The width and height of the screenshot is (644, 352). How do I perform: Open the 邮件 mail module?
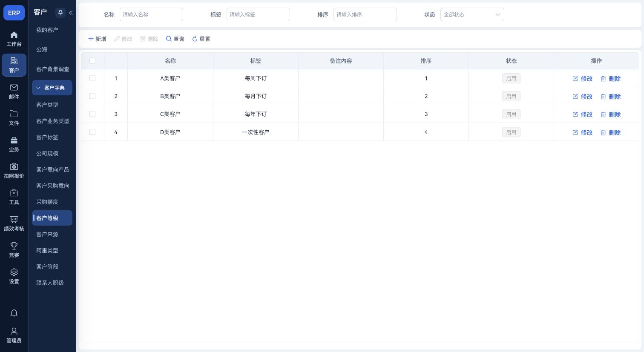pos(14,92)
